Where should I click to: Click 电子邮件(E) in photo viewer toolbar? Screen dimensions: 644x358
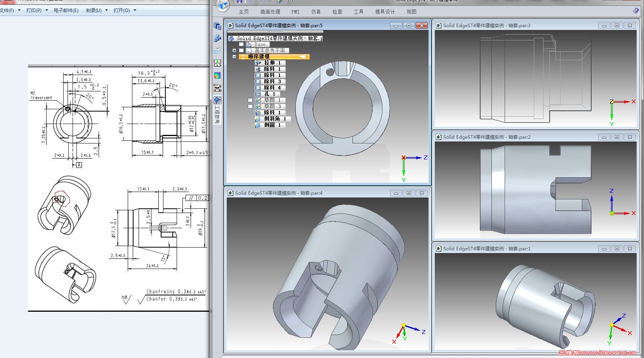point(66,10)
